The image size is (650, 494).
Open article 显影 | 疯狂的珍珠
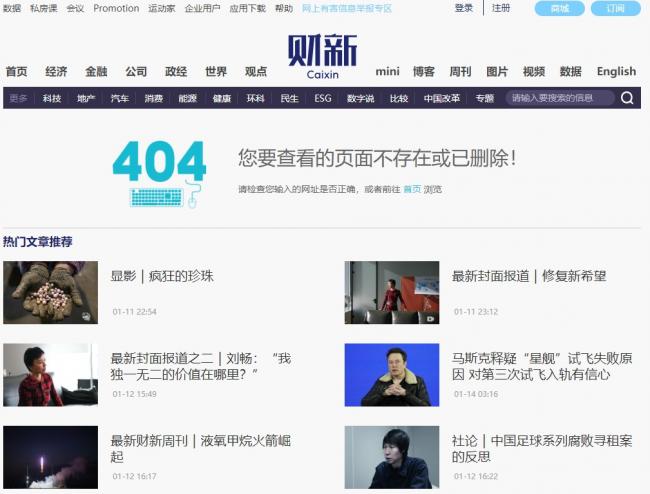point(162,276)
